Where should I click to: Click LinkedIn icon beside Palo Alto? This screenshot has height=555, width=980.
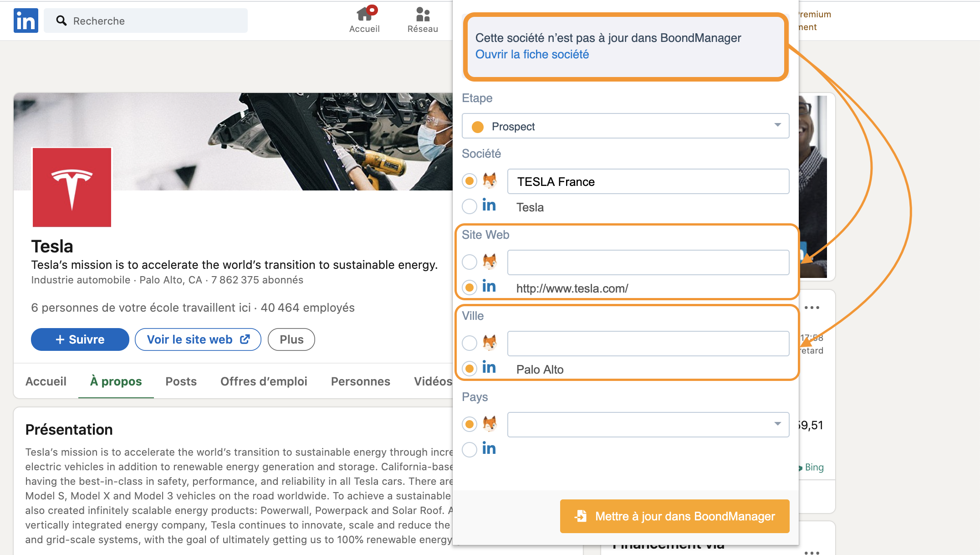pyautogui.click(x=489, y=368)
